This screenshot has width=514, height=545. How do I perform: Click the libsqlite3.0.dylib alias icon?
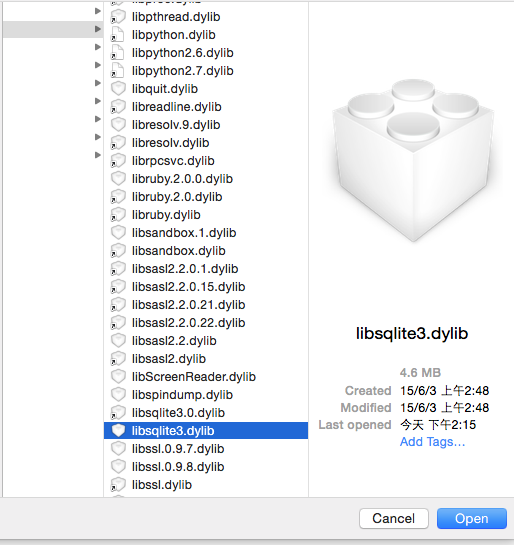point(118,413)
